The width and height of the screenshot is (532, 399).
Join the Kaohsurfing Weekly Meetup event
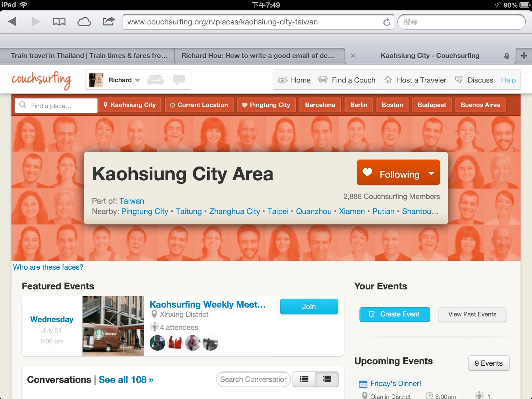pos(309,307)
